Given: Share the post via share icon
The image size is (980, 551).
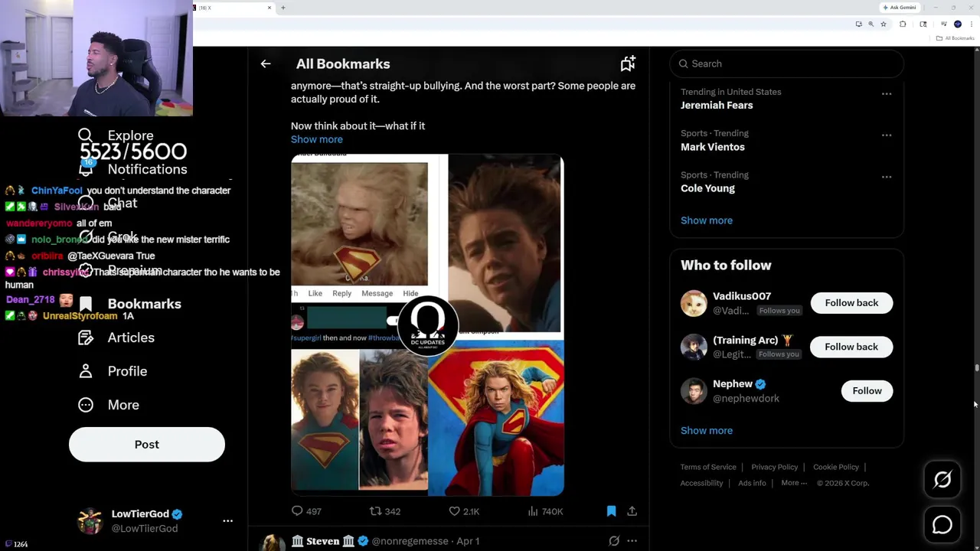Looking at the screenshot, I should pyautogui.click(x=632, y=511).
